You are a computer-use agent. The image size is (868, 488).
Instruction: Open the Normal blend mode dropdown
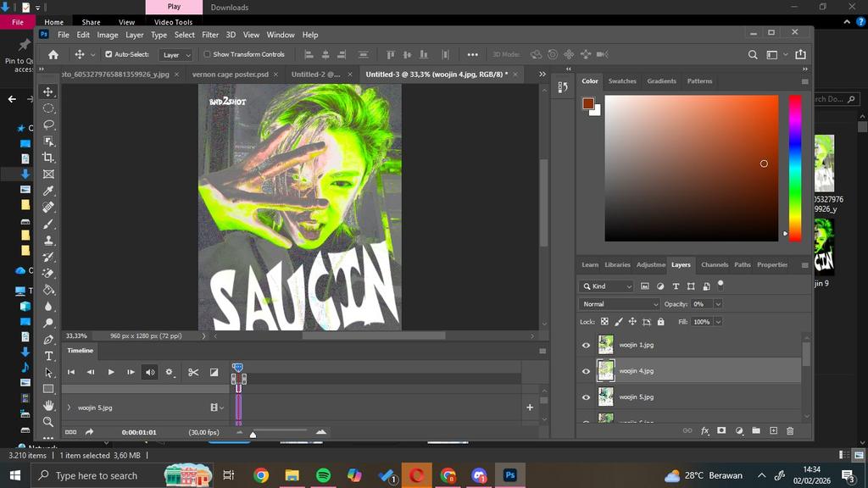click(620, 304)
